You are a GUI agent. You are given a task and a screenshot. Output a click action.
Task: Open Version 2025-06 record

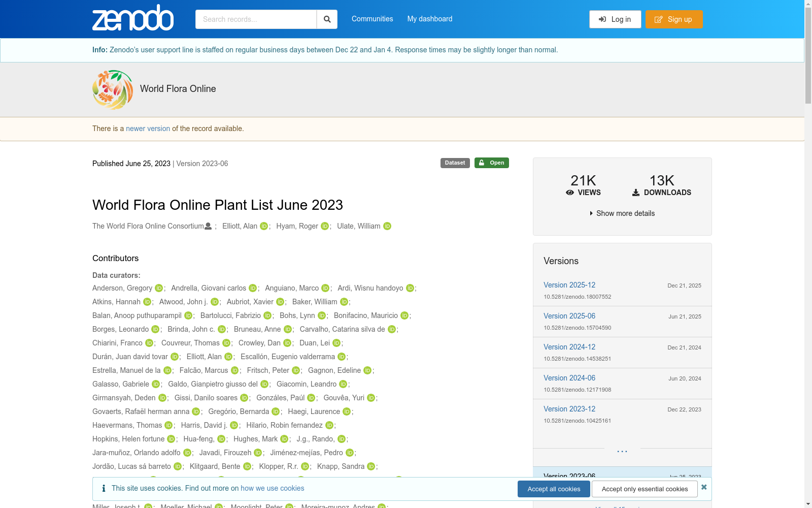click(569, 316)
